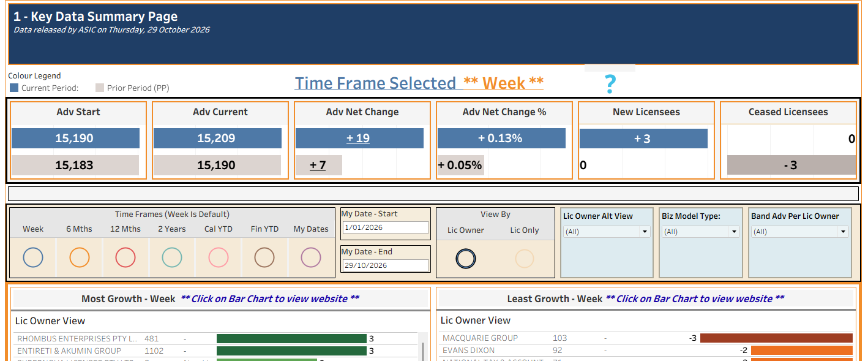Open the Band Adv Per Lic Owner dropdown

tap(800, 232)
